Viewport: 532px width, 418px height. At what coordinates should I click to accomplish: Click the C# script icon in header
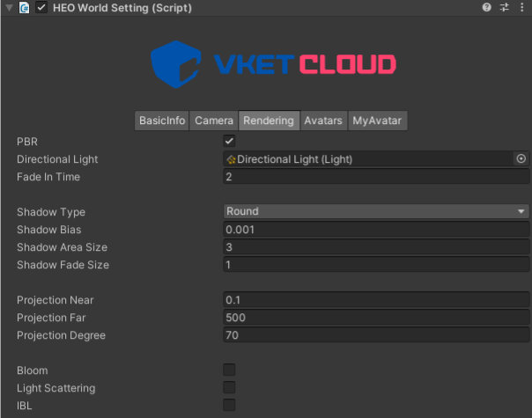pyautogui.click(x=25, y=8)
